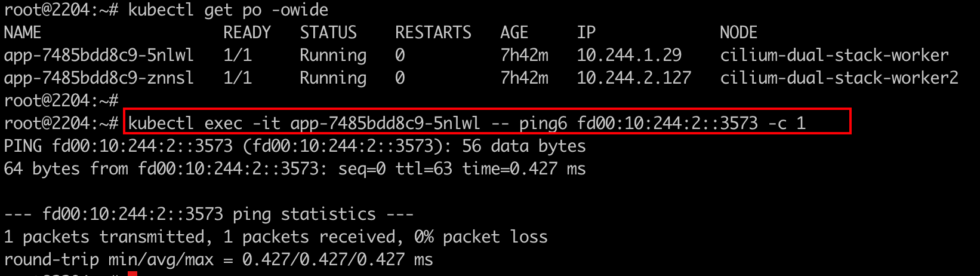Click the 'kubectl get po -owide' command

tap(228, 10)
